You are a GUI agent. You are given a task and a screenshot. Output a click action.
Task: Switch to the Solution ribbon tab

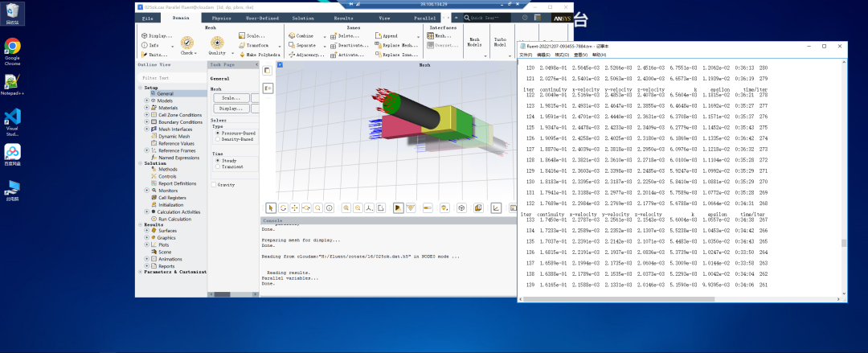(303, 18)
